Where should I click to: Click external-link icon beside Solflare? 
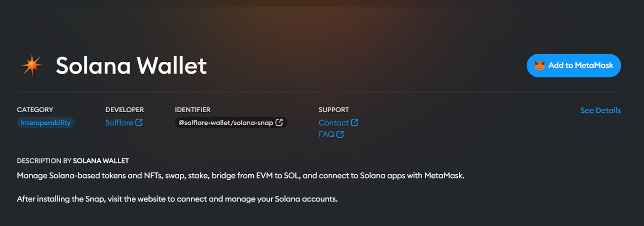(139, 123)
